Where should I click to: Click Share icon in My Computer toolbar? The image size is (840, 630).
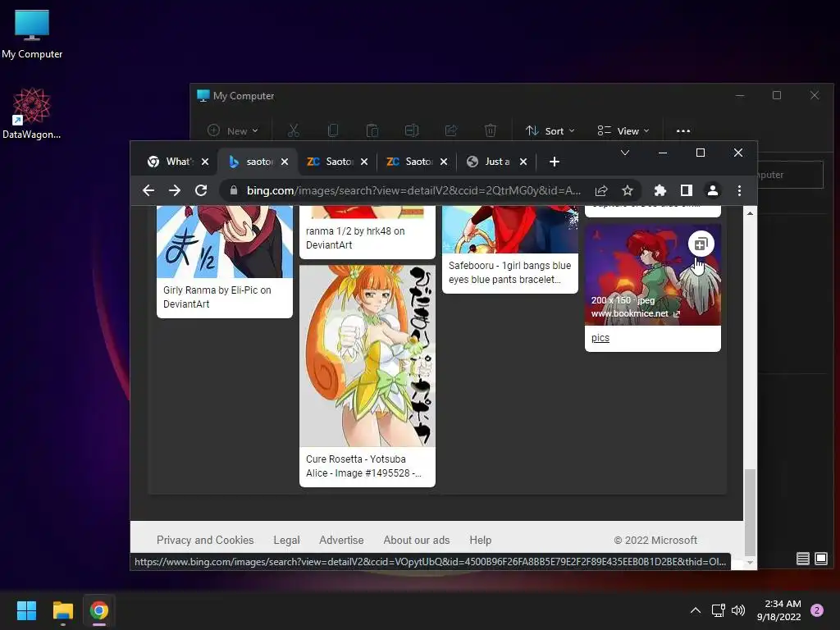pyautogui.click(x=451, y=130)
